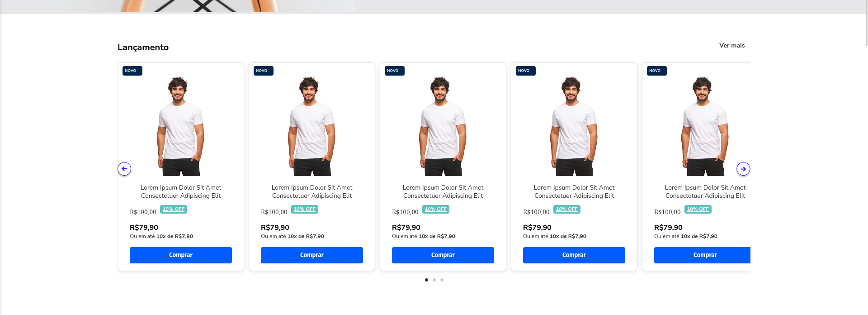Click the 10% OFF tag on first product

[x=174, y=209]
